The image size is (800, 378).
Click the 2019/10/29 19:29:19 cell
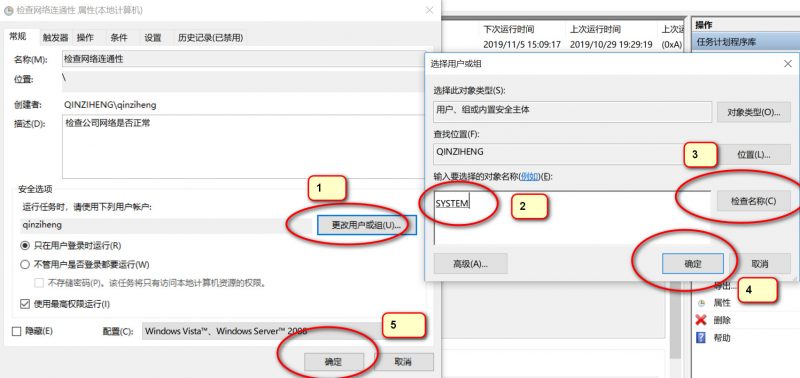coord(611,45)
